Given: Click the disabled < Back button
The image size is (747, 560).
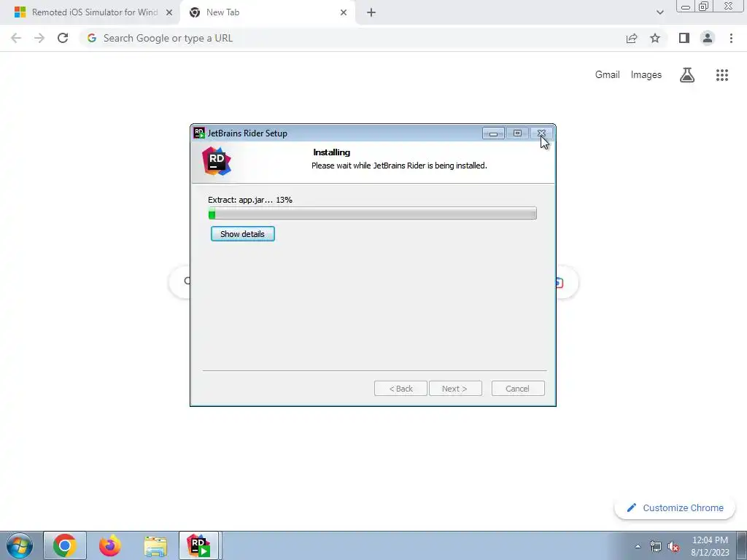Looking at the screenshot, I should pos(400,389).
